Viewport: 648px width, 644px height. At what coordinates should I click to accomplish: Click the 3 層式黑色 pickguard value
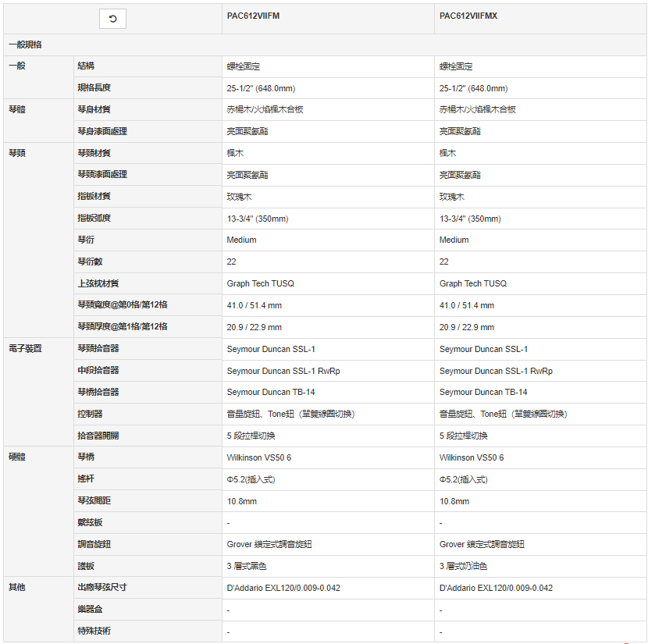coord(247,567)
